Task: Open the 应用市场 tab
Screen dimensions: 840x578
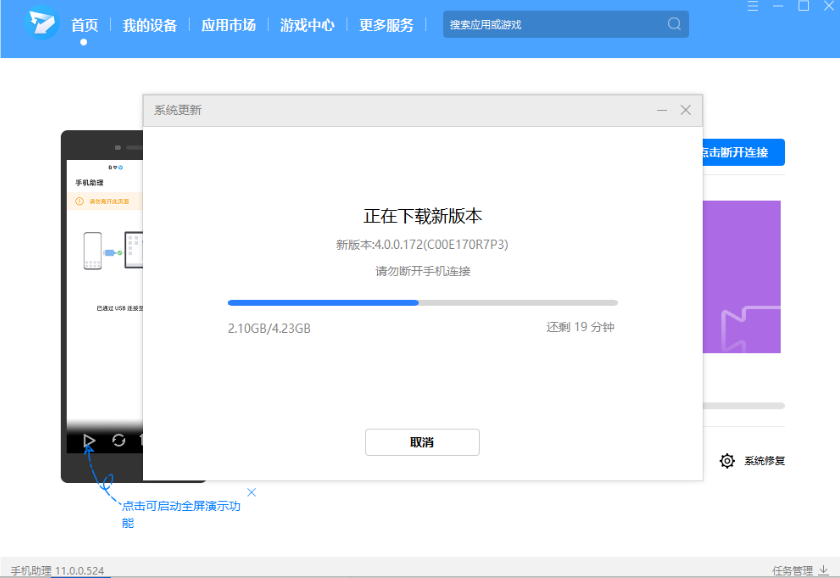Action: pyautogui.click(x=228, y=25)
